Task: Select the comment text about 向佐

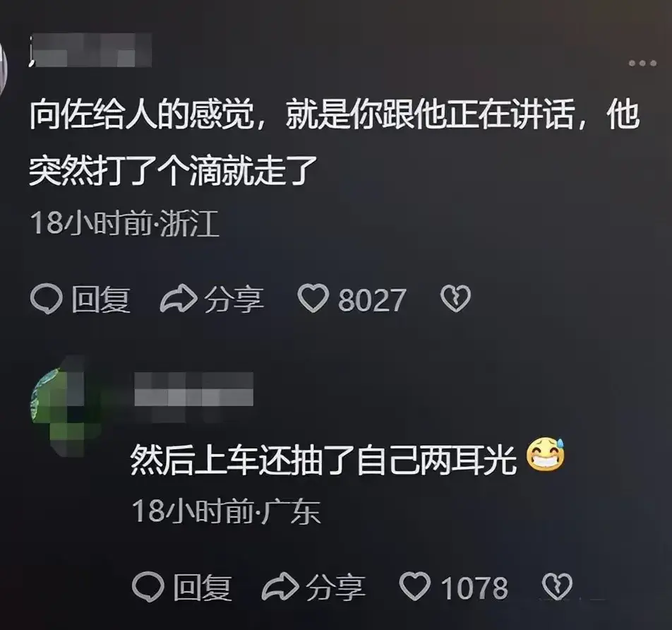Action: pyautogui.click(x=335, y=143)
